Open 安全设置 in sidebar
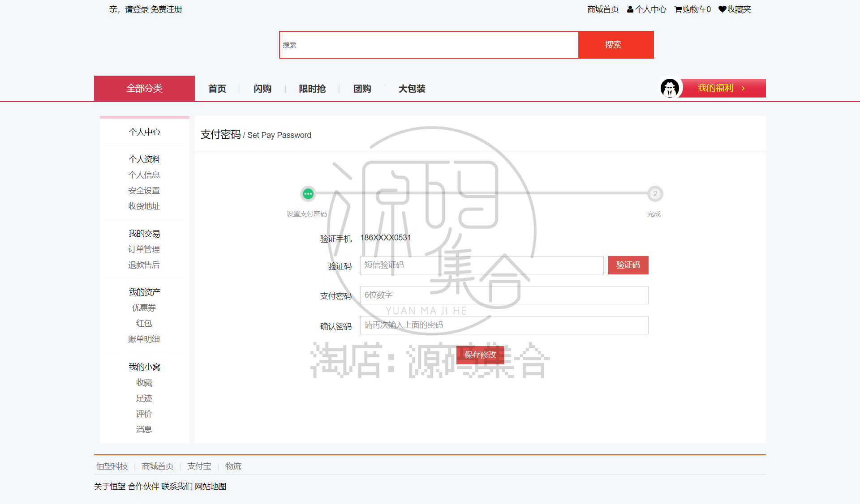This screenshot has height=504, width=860. 144,191
